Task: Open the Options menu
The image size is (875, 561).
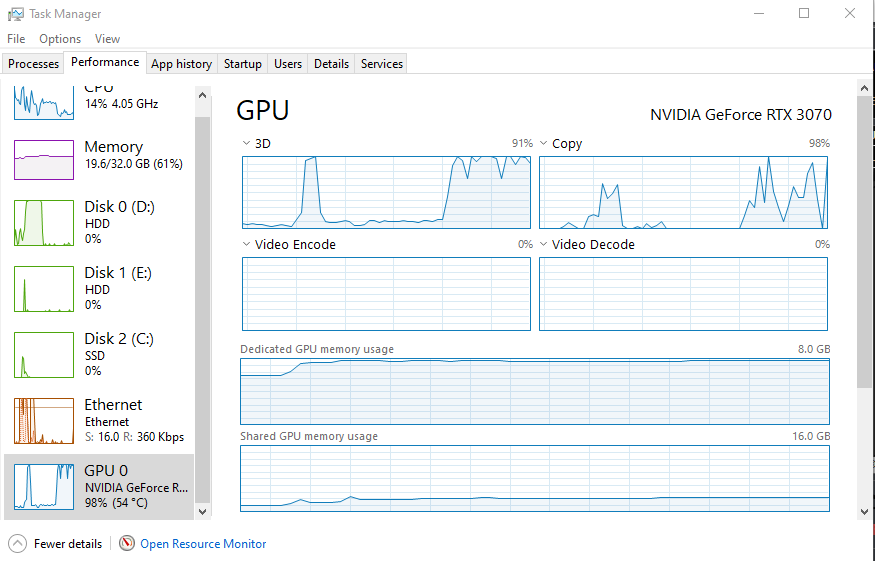Action: [x=60, y=39]
